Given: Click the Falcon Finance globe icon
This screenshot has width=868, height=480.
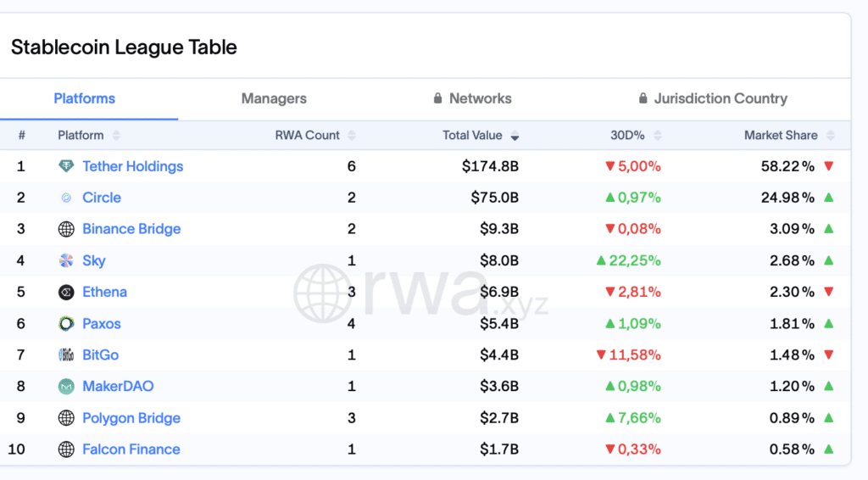Looking at the screenshot, I should pyautogui.click(x=66, y=449).
